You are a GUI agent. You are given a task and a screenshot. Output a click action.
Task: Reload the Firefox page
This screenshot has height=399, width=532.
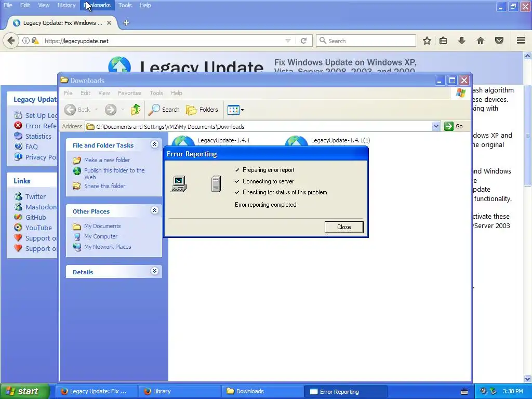pyautogui.click(x=303, y=41)
